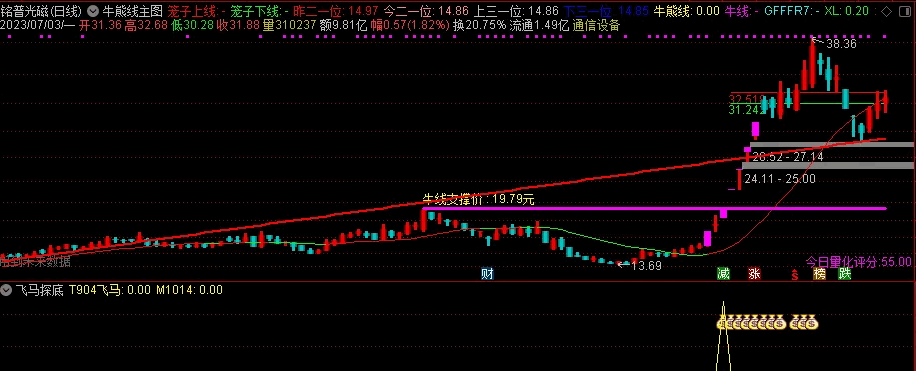Click the 上三一位: 14.86 value
The image size is (916, 371).
point(516,11)
